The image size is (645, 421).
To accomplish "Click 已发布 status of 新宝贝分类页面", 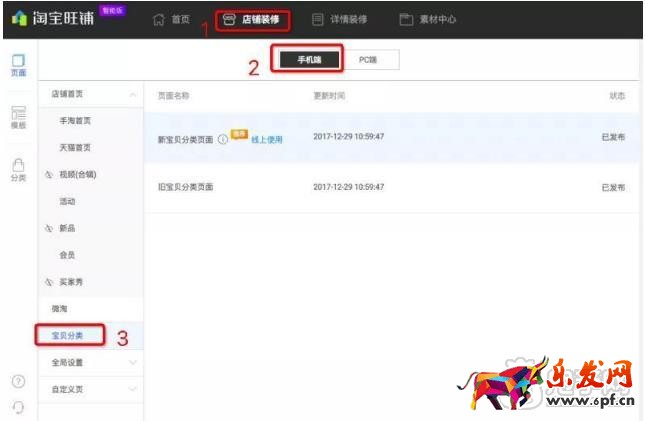I will 613,137.
